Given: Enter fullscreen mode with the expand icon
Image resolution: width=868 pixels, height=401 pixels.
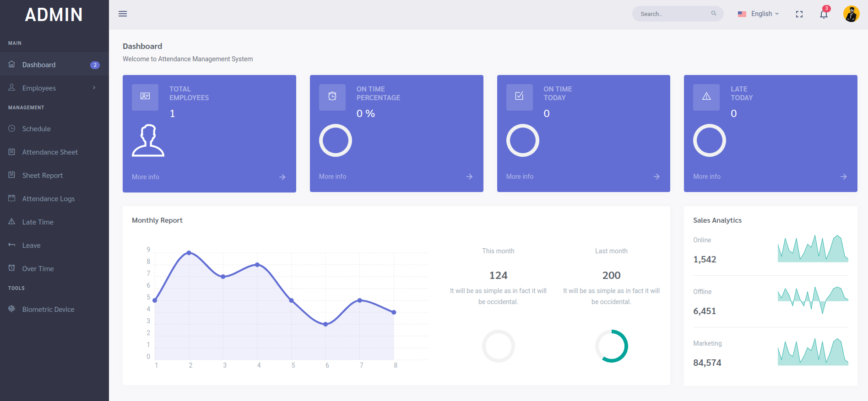Looking at the screenshot, I should point(799,14).
